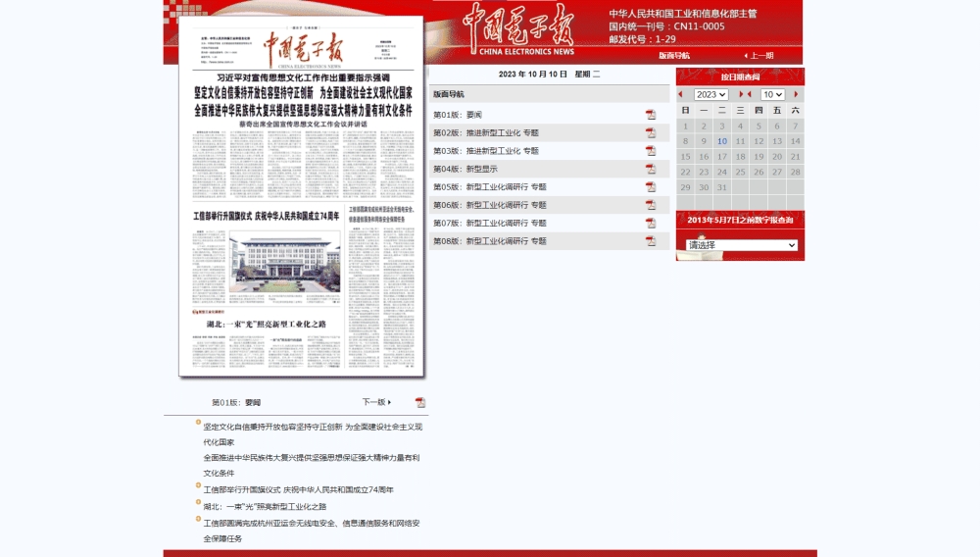Select calendar date 11
Viewport: 980px width, 557px height.
click(740, 141)
